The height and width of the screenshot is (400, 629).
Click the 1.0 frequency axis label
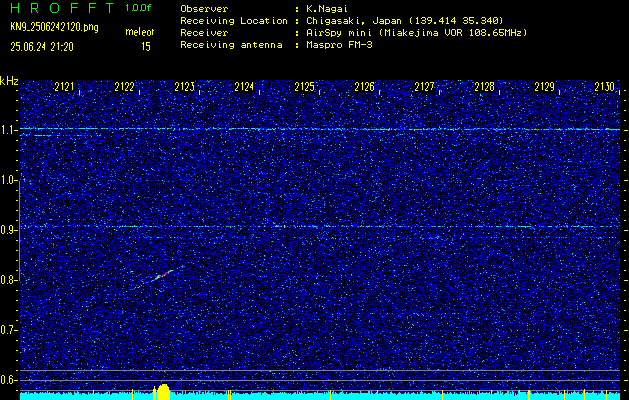click(x=8, y=180)
